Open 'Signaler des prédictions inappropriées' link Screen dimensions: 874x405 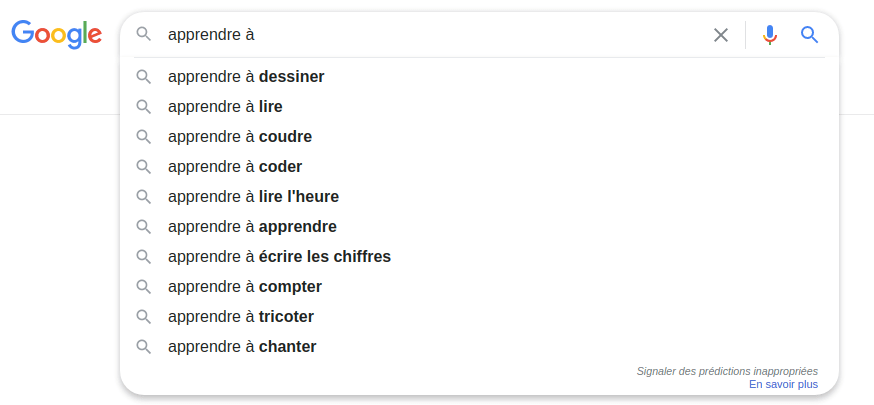click(727, 371)
